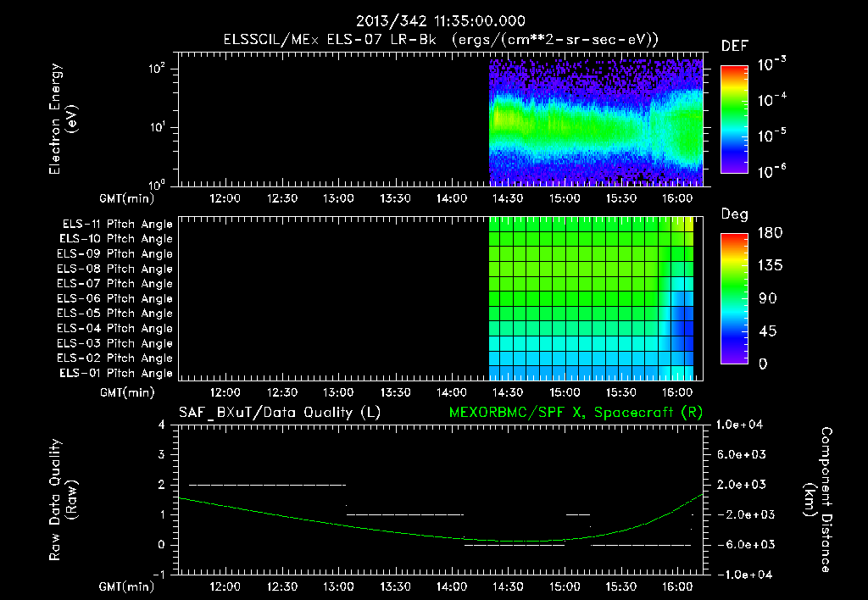Click the 10^2 energy axis tick label

coord(157,69)
